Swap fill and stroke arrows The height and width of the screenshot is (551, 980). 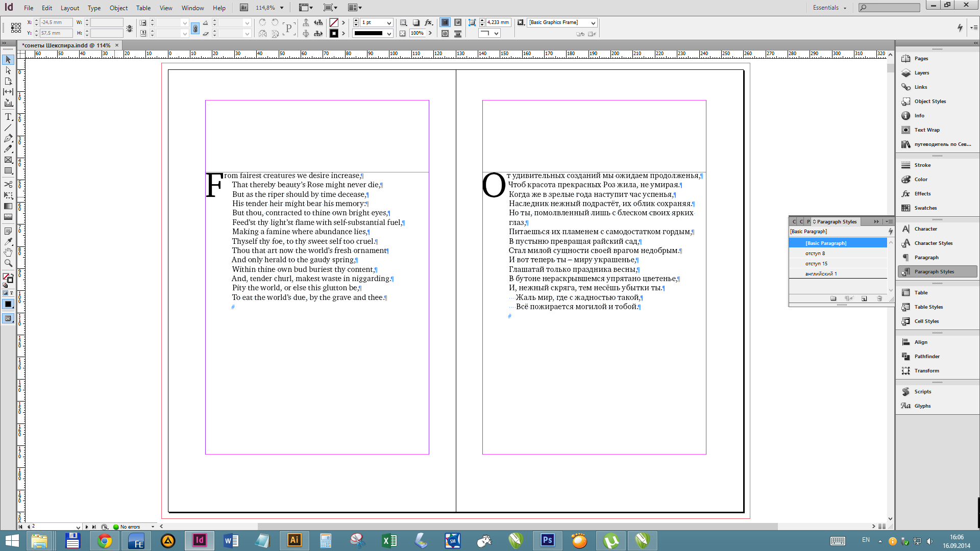point(12,275)
